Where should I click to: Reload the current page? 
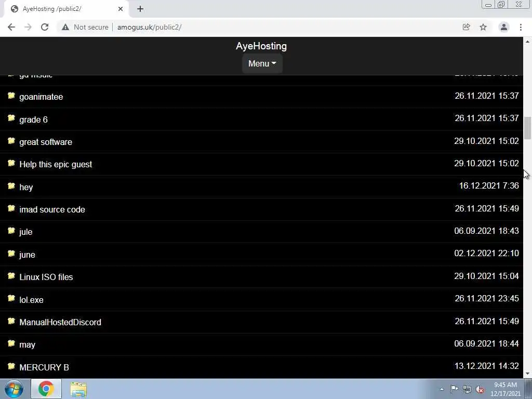click(x=45, y=27)
